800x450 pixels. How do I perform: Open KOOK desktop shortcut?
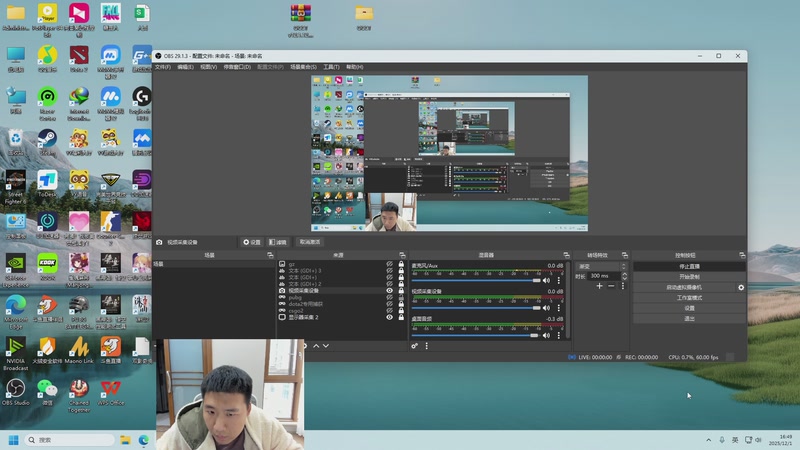tap(47, 266)
